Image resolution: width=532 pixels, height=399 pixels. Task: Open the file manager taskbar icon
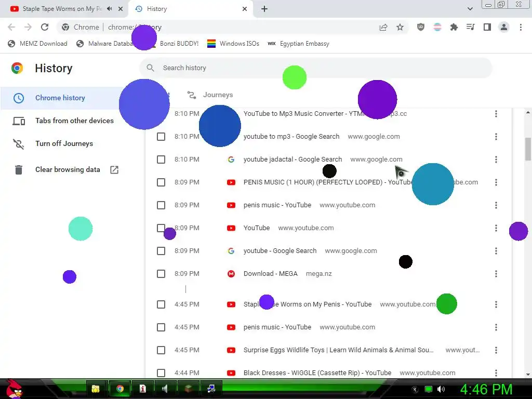tap(96, 389)
